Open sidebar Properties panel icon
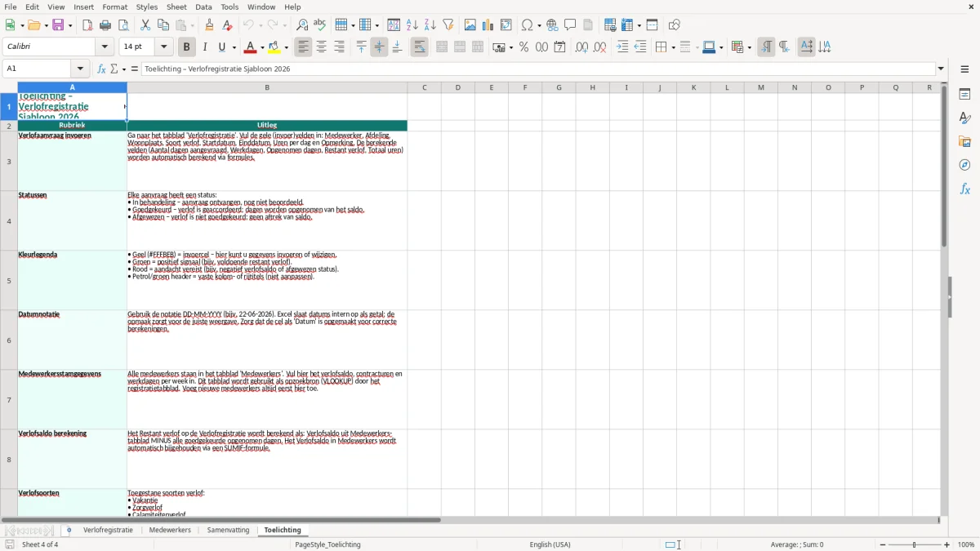The height and width of the screenshot is (551, 980). coord(964,95)
